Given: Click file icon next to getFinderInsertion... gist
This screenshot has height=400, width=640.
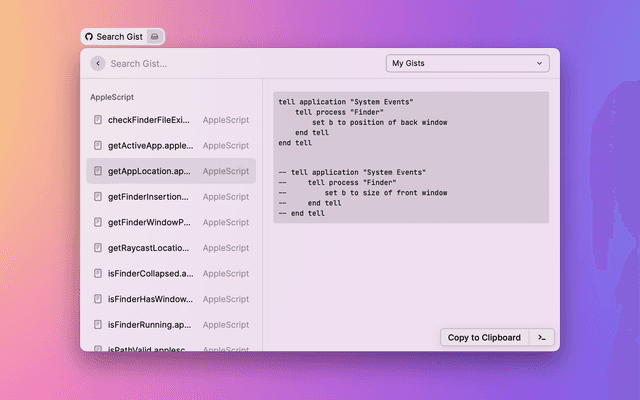Looking at the screenshot, I should 98,197.
